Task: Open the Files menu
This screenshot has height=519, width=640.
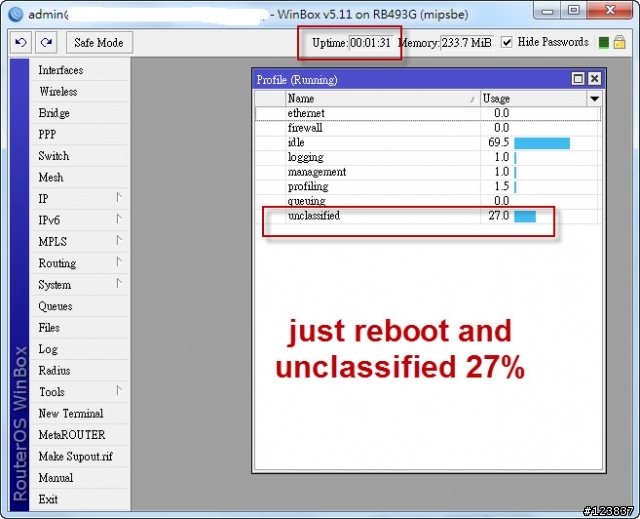Action: click(80, 328)
